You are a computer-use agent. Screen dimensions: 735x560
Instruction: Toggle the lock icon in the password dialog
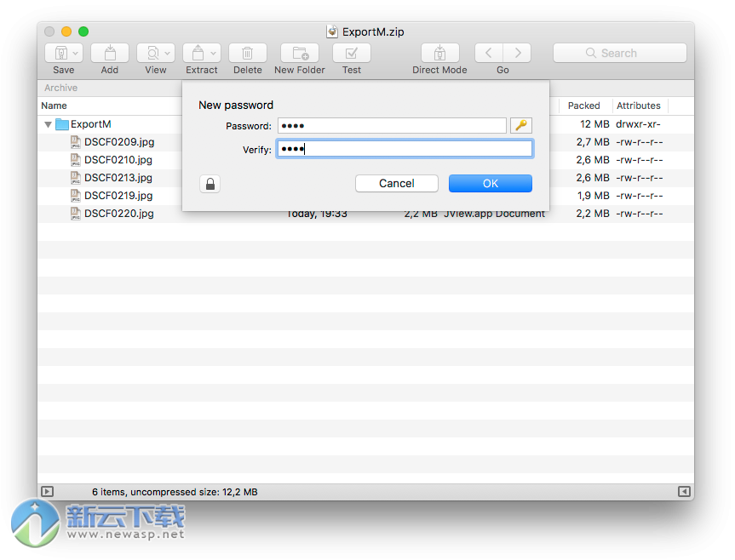(210, 183)
